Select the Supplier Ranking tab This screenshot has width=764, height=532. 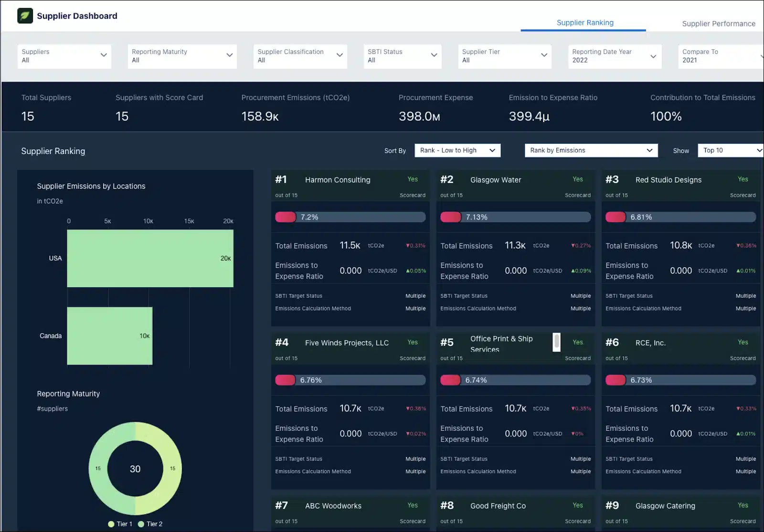(x=584, y=22)
